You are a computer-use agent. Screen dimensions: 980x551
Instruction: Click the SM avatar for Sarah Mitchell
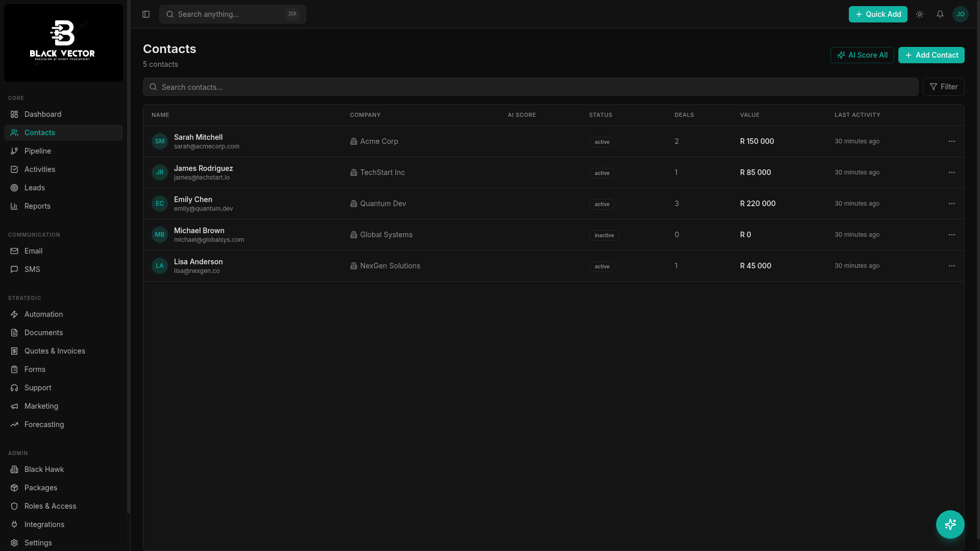160,141
